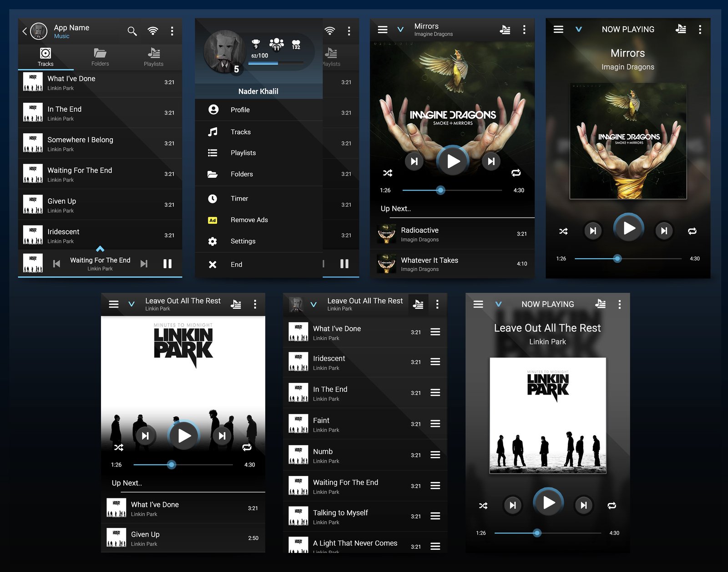Click the gear icon beside Settings
The height and width of the screenshot is (572, 728).
click(x=212, y=241)
